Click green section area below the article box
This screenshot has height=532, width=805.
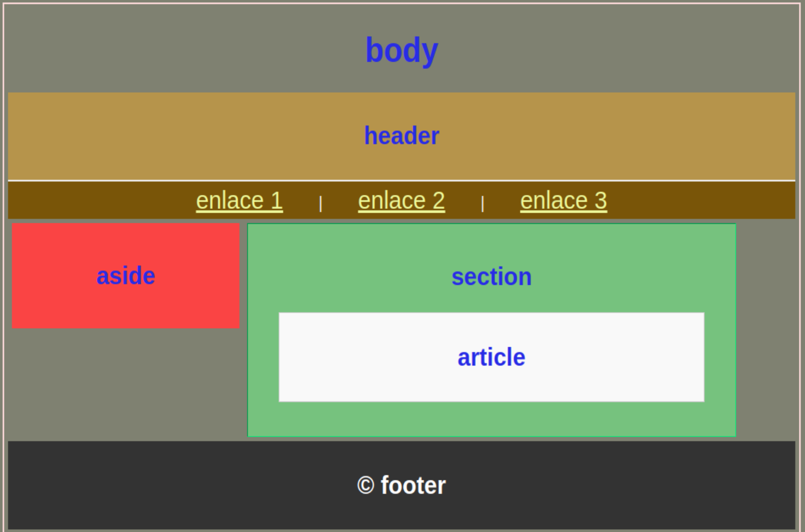point(492,419)
